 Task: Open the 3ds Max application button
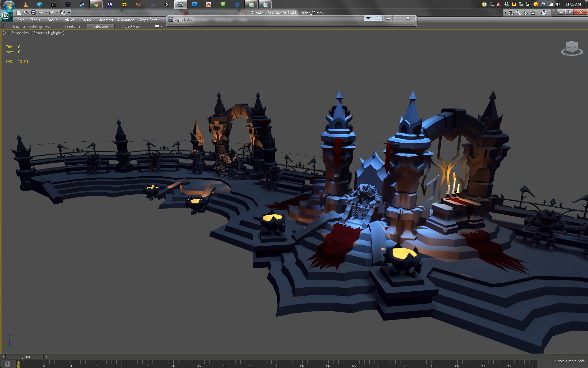click(6, 15)
